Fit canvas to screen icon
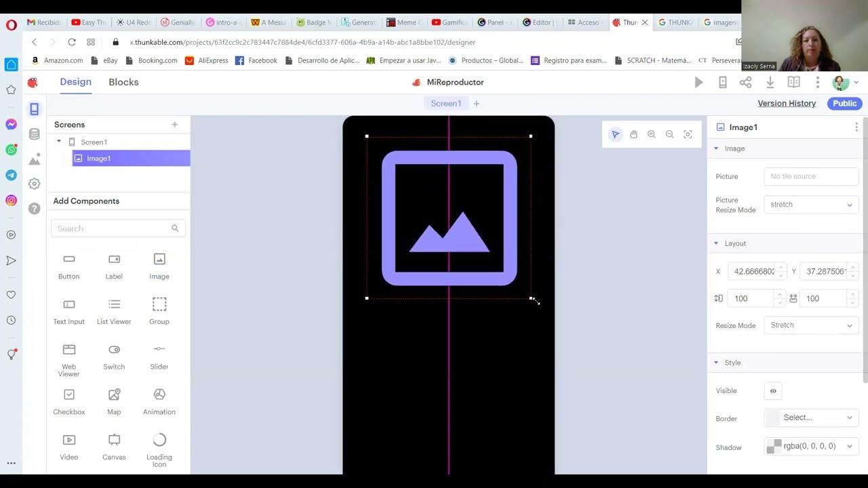The height and width of the screenshot is (488, 868). (x=688, y=134)
